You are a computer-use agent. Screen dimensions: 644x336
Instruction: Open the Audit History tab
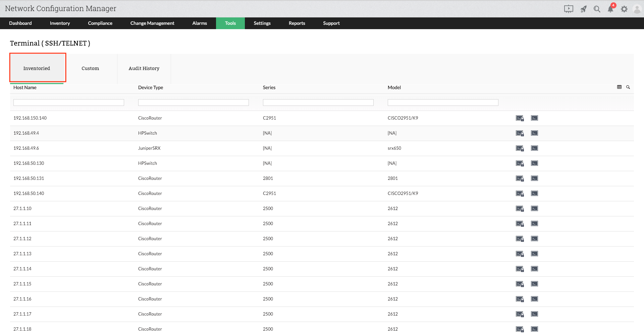[144, 68]
